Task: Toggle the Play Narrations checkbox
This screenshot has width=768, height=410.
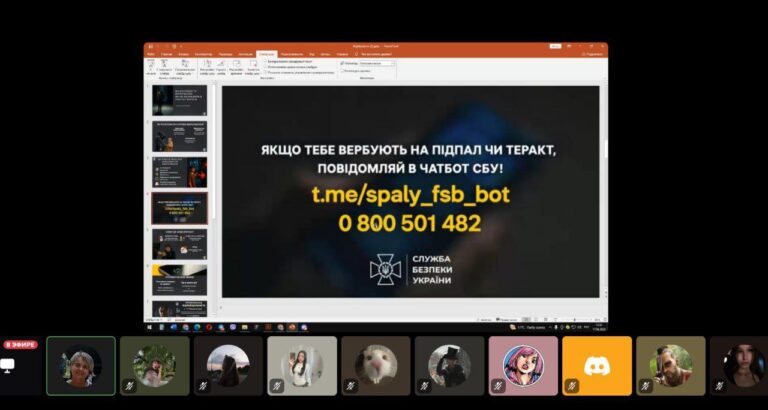Action: pos(266,61)
